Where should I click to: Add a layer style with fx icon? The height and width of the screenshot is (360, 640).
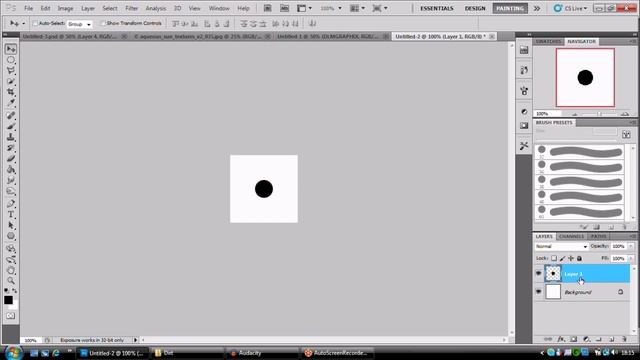point(561,339)
